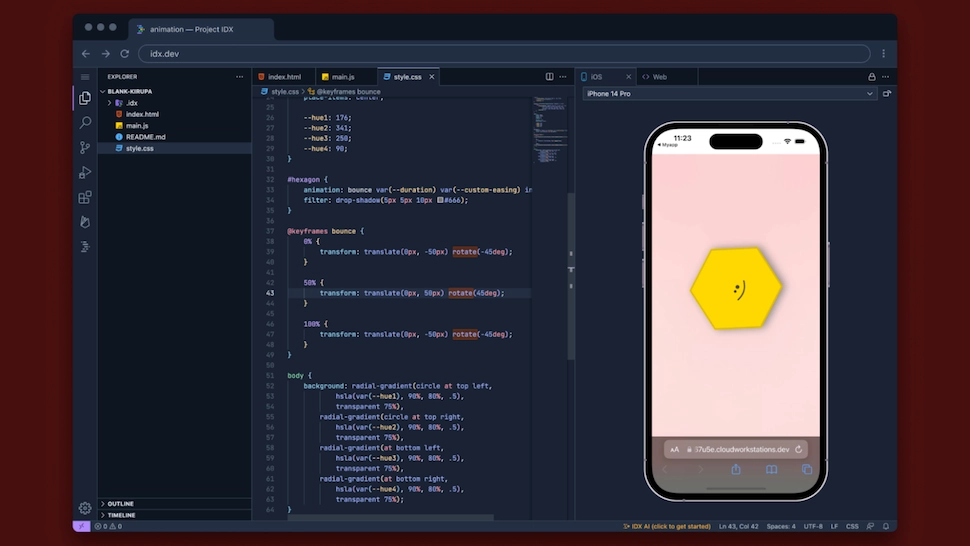Screen dimensions: 970x546
Task: Close the iOS preview tab
Action: [x=629, y=77]
